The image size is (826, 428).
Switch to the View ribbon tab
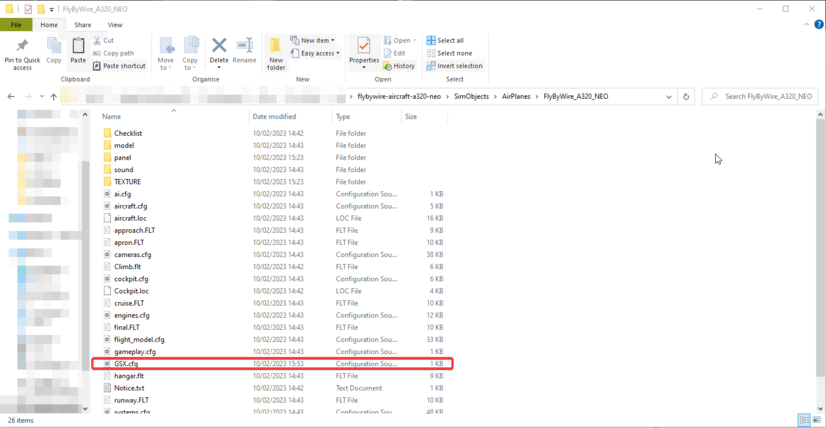[x=115, y=25]
